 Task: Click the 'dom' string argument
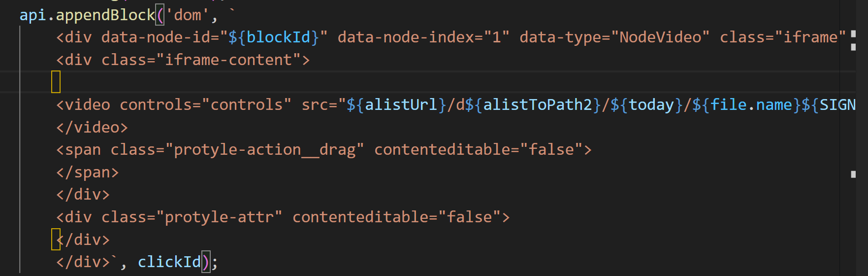tap(188, 15)
